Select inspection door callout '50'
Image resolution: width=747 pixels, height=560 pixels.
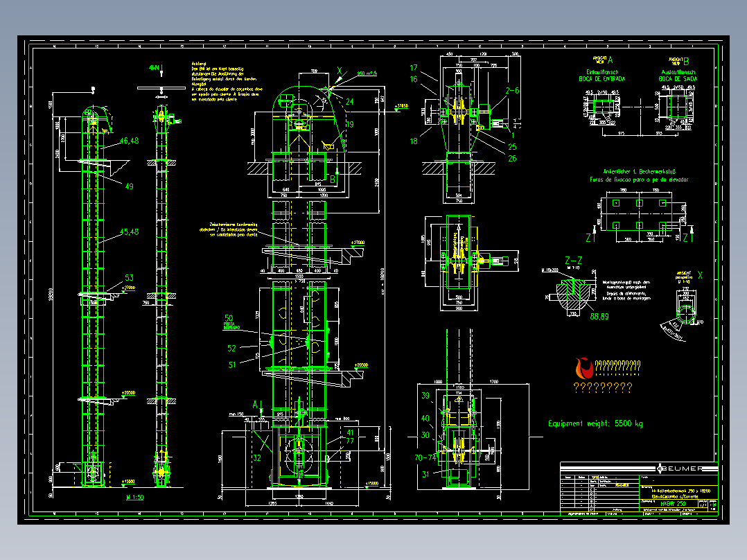point(229,317)
